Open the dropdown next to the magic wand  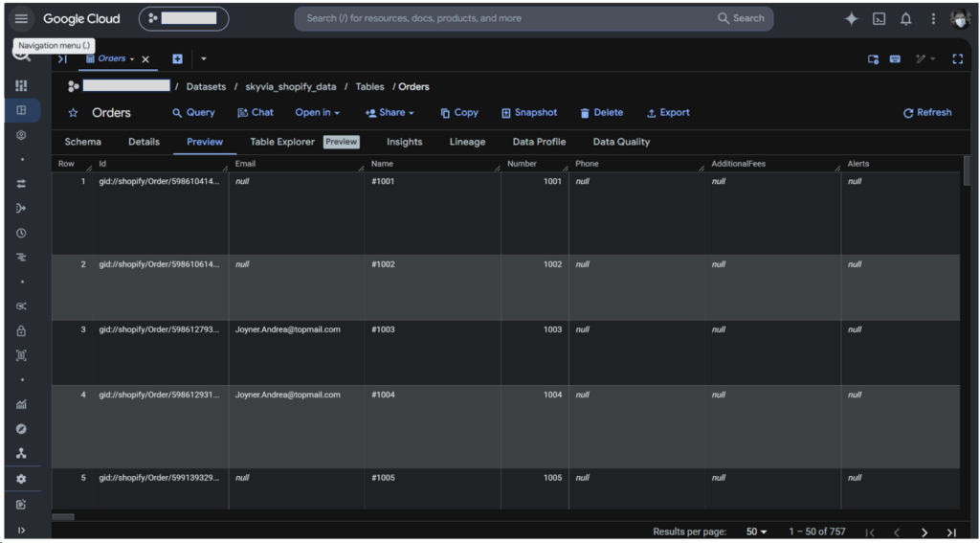pyautogui.click(x=932, y=58)
